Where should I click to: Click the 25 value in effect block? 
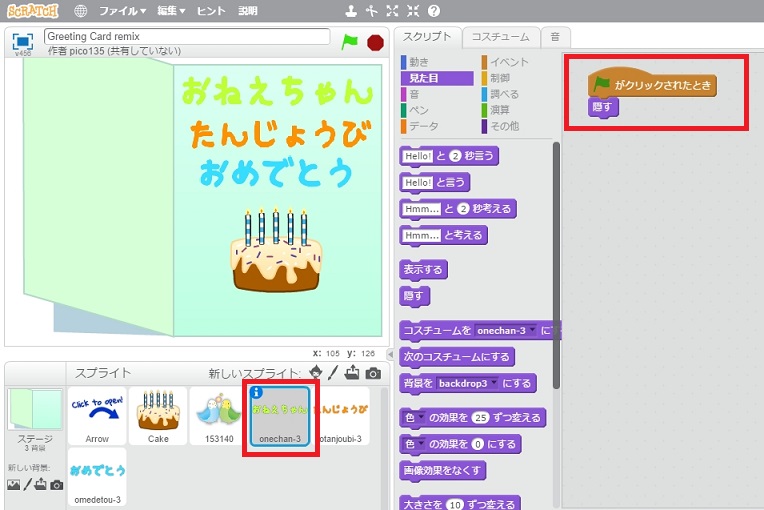click(x=481, y=417)
